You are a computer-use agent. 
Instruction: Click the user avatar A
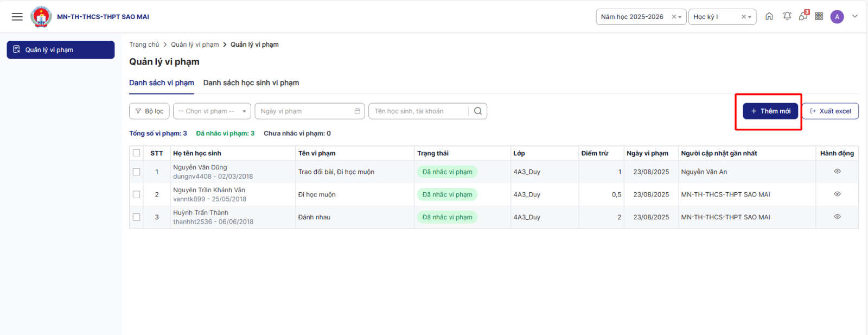pyautogui.click(x=837, y=17)
